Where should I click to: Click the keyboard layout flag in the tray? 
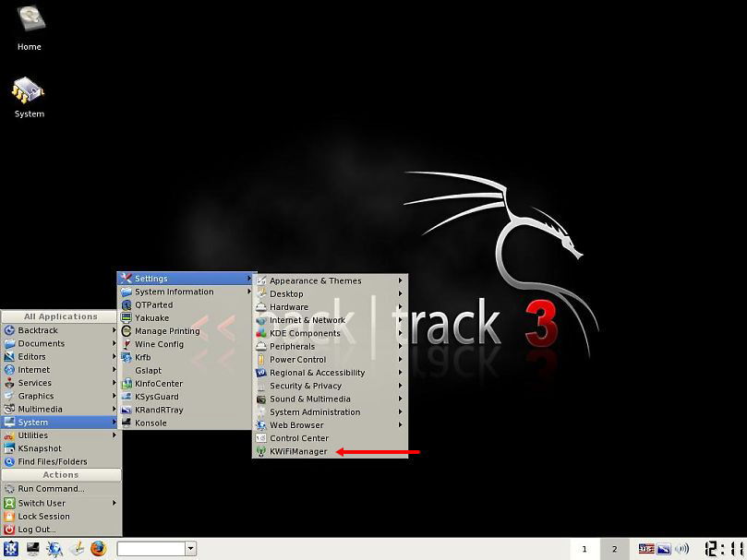[646, 549]
